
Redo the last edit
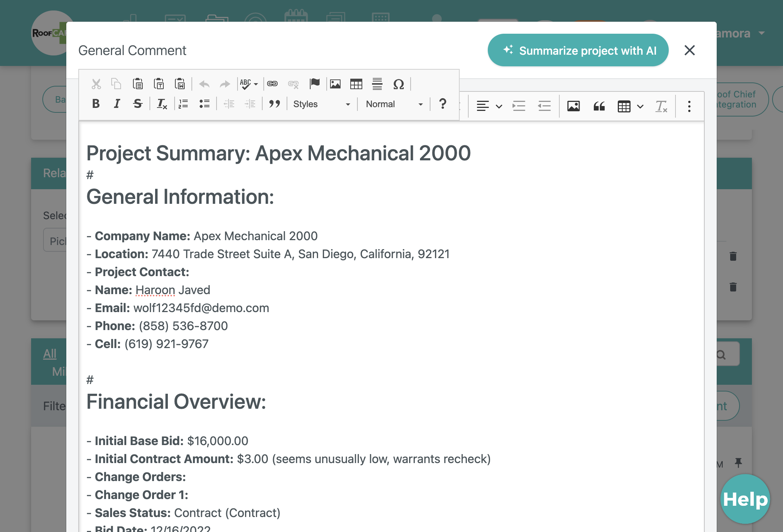pos(225,84)
